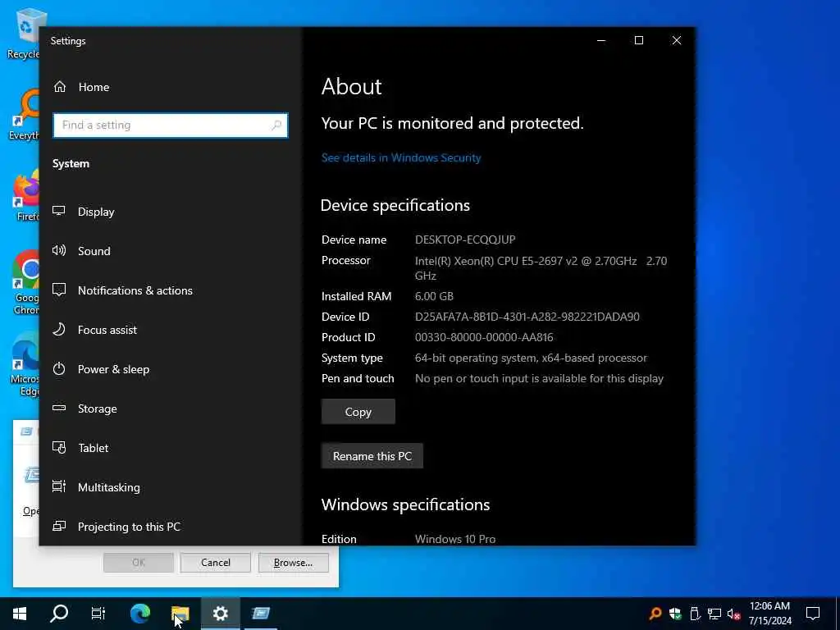Copy the device specifications
Screen dimensions: 840x630
(358, 412)
